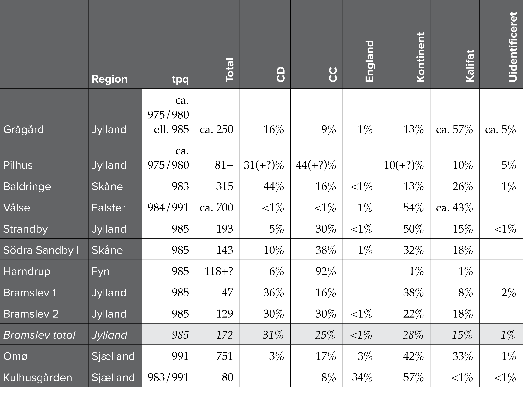Image resolution: width=532 pixels, height=399 pixels.
Task: Select the Baldringe row name
Action: click(27, 187)
